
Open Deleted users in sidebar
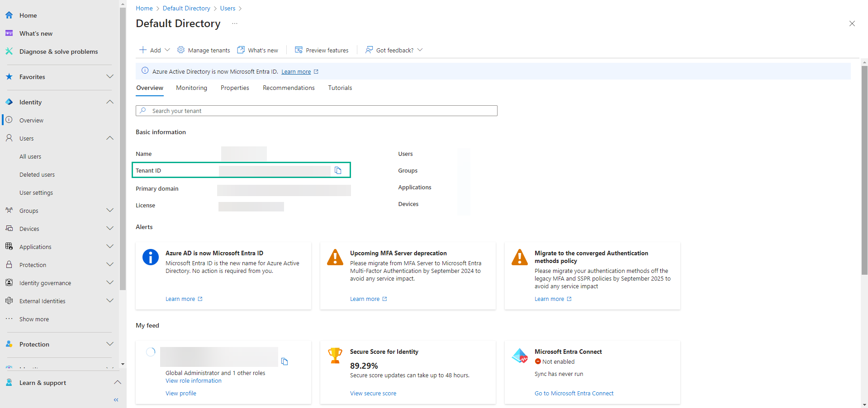(37, 175)
